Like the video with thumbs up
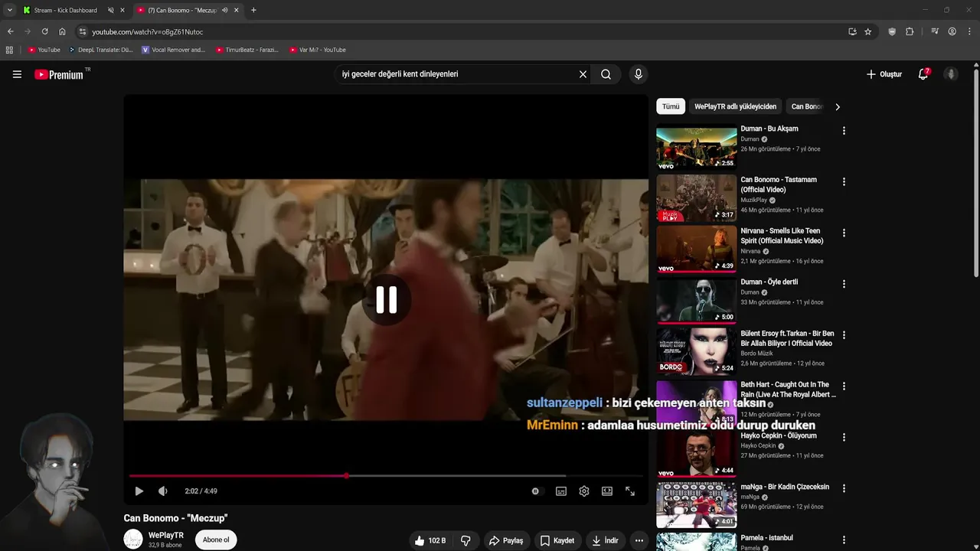 430,540
